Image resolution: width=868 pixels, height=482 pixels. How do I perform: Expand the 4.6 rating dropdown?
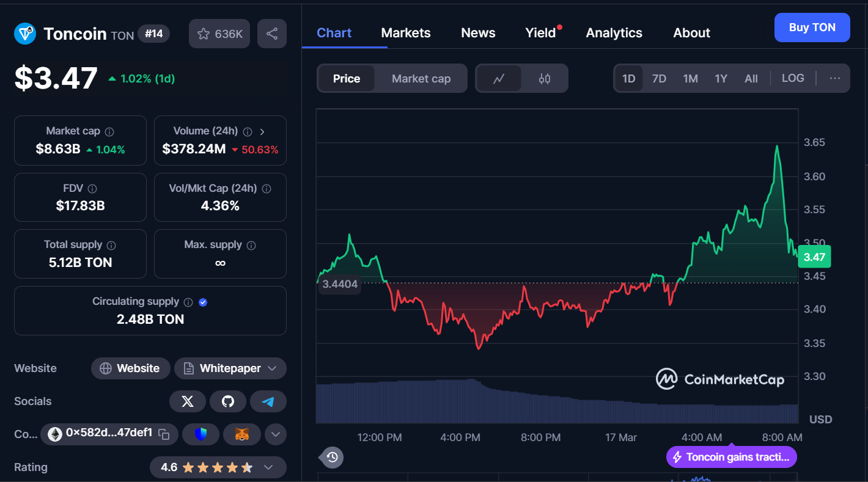click(218, 467)
